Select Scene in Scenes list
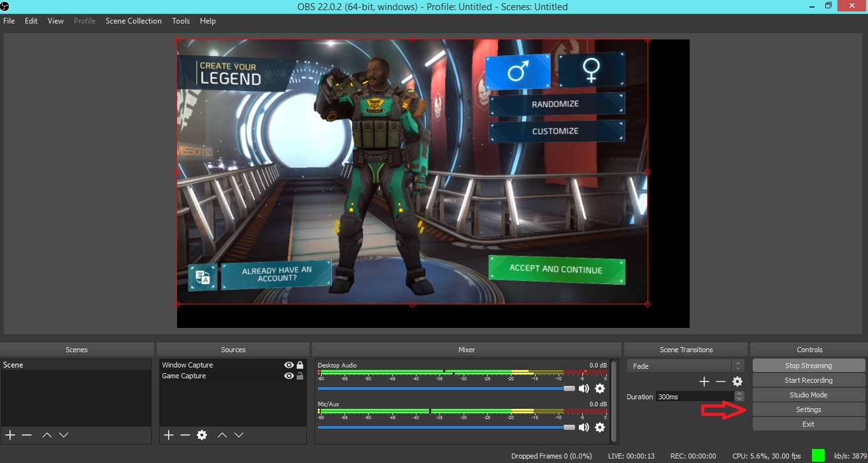The width and height of the screenshot is (868, 463). click(76, 365)
